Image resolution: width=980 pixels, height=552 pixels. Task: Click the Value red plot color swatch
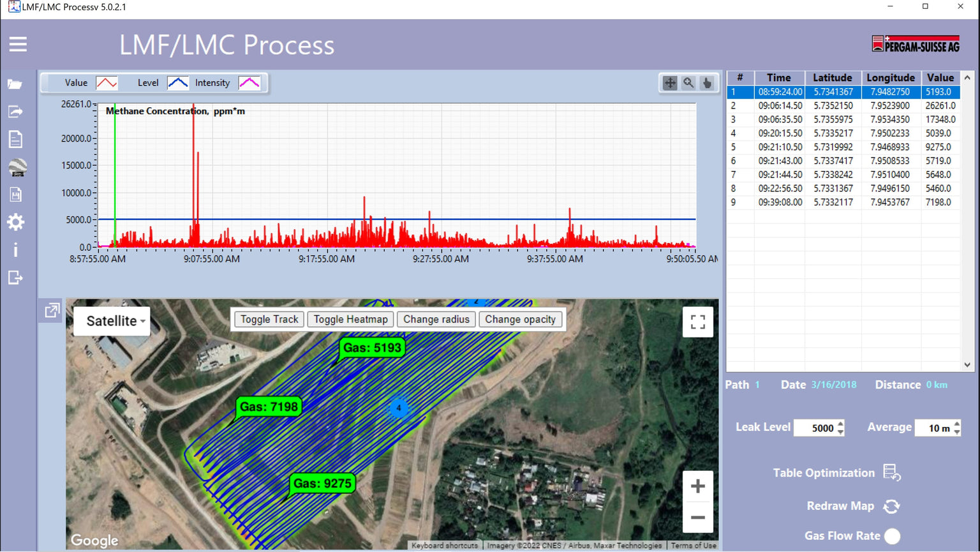point(107,83)
